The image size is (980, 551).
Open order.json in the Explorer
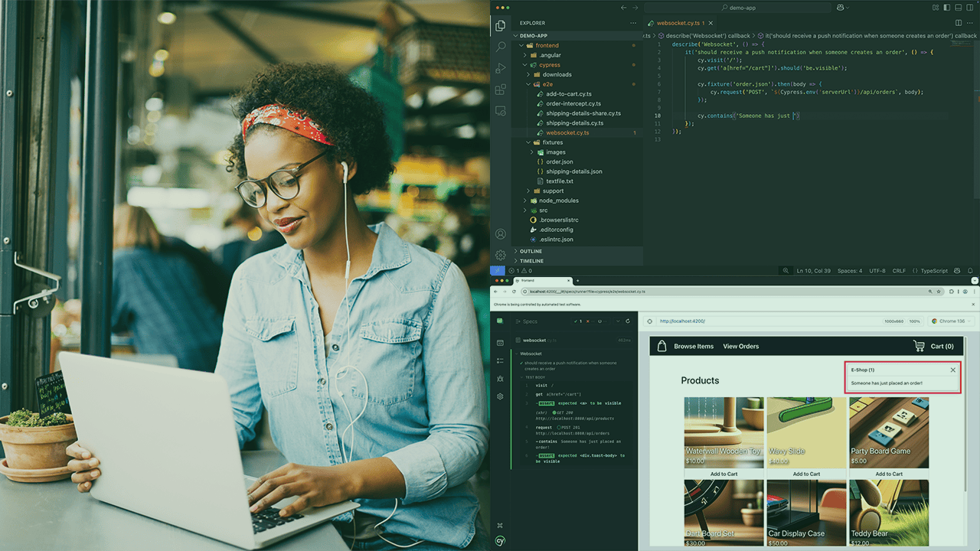tap(560, 161)
